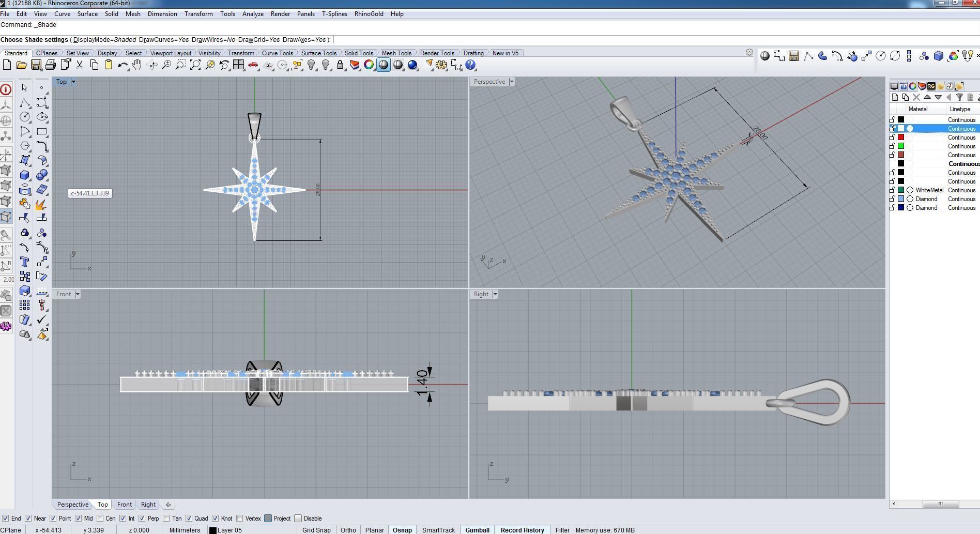
Task: Click the Print icon
Action: click(50, 65)
